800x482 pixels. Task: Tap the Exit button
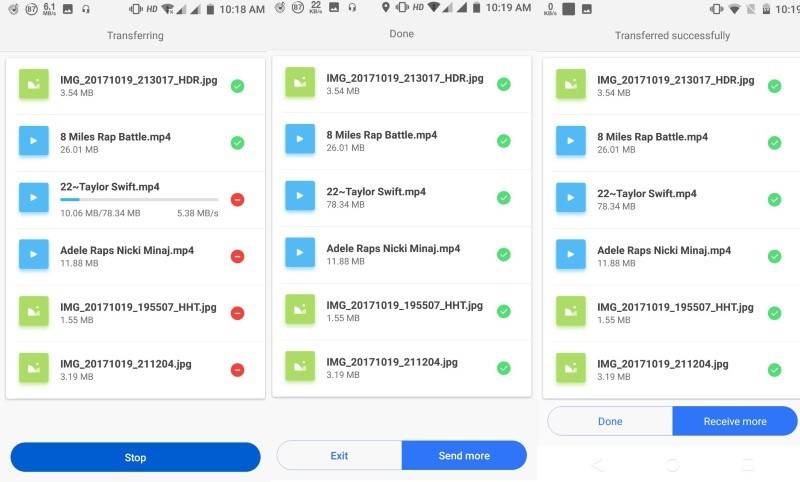(339, 456)
